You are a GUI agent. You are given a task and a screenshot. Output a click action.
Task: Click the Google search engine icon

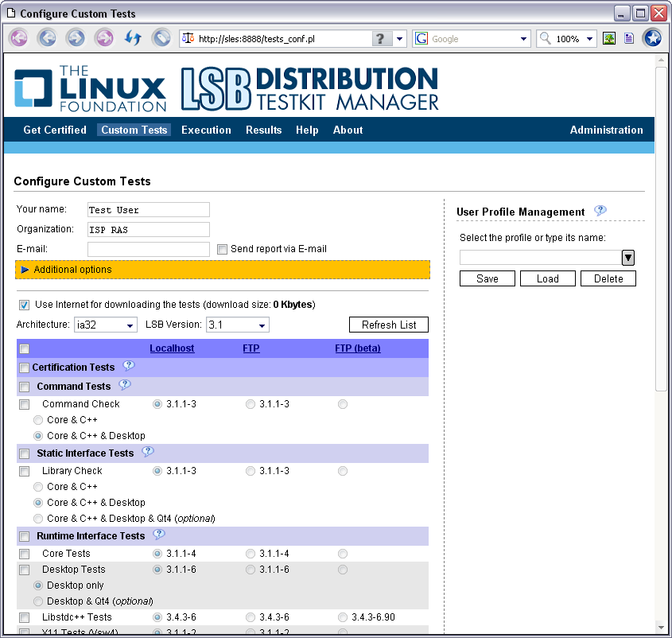pyautogui.click(x=421, y=39)
